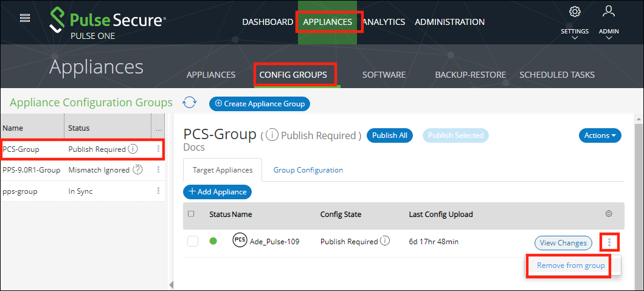
Task: Open three-dot menu for PPS-9.0R1-Group row
Action: [159, 169]
